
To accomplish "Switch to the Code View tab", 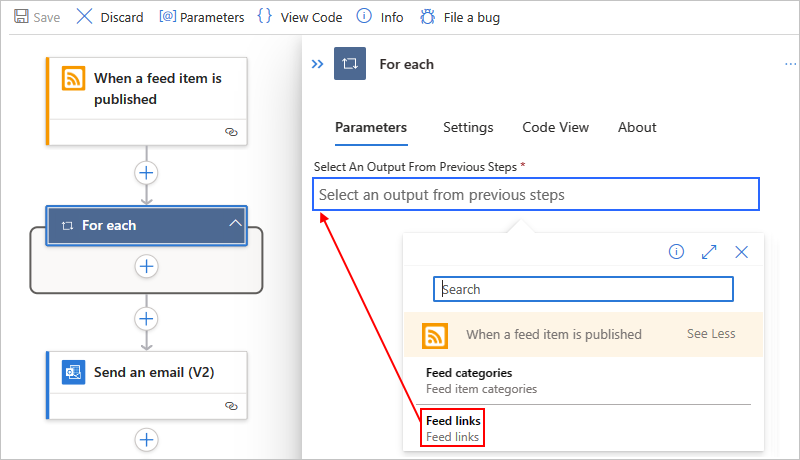I will (x=555, y=127).
